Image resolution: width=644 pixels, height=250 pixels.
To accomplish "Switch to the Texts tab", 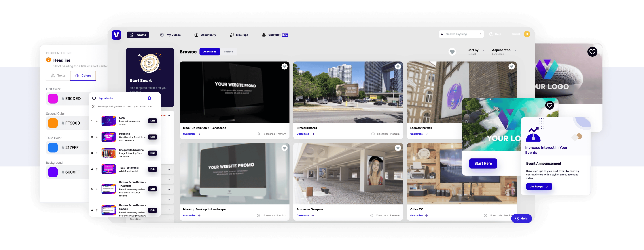I will [58, 76].
